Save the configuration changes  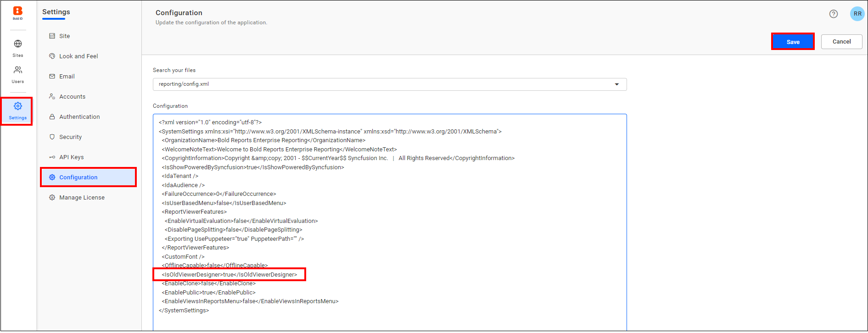click(x=793, y=42)
